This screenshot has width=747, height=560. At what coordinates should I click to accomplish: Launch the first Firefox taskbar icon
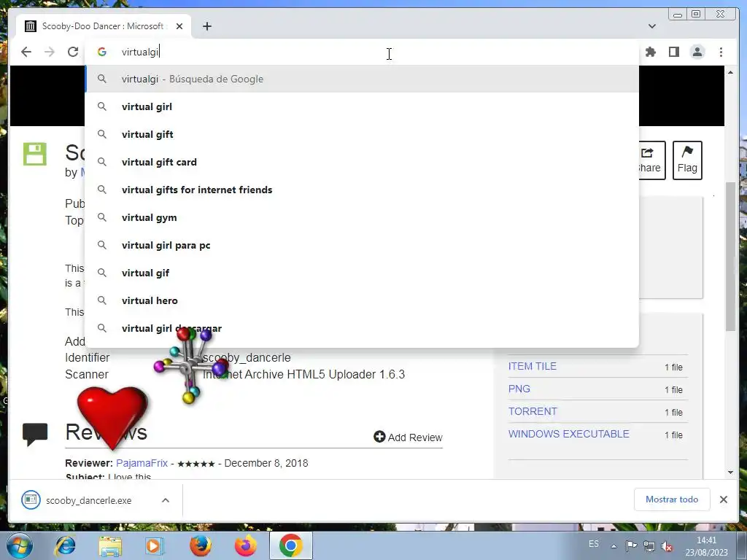point(201,545)
